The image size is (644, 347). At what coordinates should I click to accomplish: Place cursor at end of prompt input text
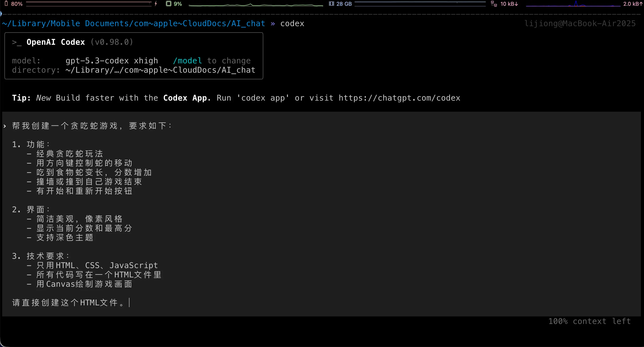coord(129,302)
